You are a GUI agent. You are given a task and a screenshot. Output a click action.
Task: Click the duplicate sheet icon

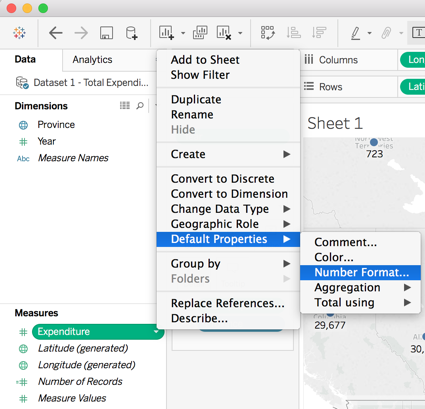click(x=200, y=33)
